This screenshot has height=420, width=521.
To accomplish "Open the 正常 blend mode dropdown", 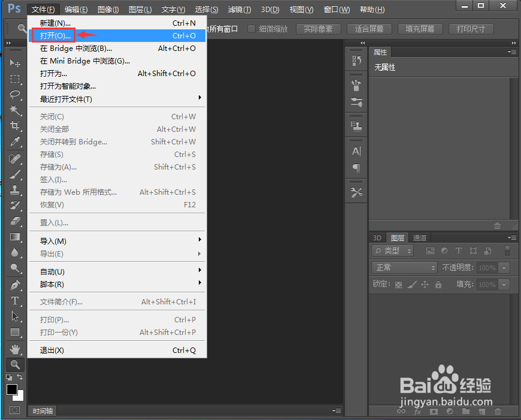I will [404, 268].
